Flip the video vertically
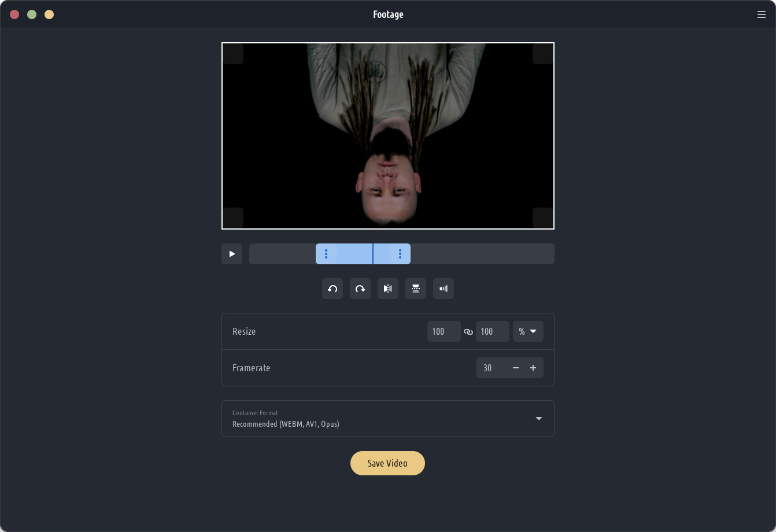 (x=416, y=289)
